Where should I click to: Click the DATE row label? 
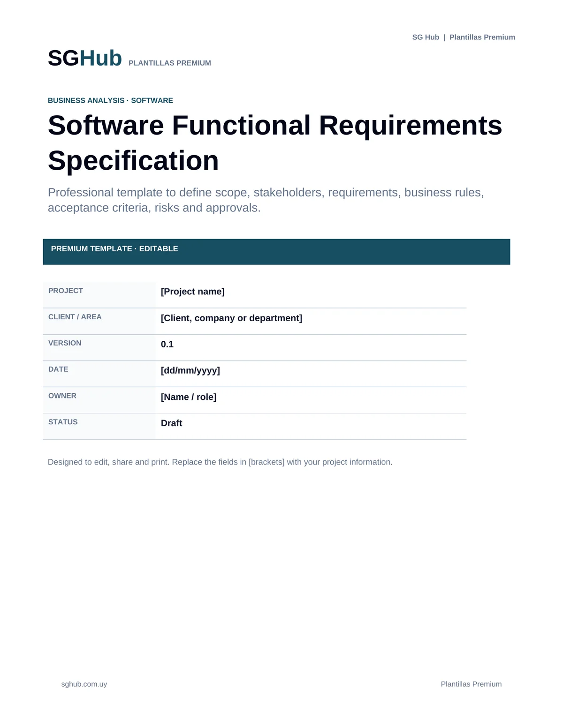58,369
